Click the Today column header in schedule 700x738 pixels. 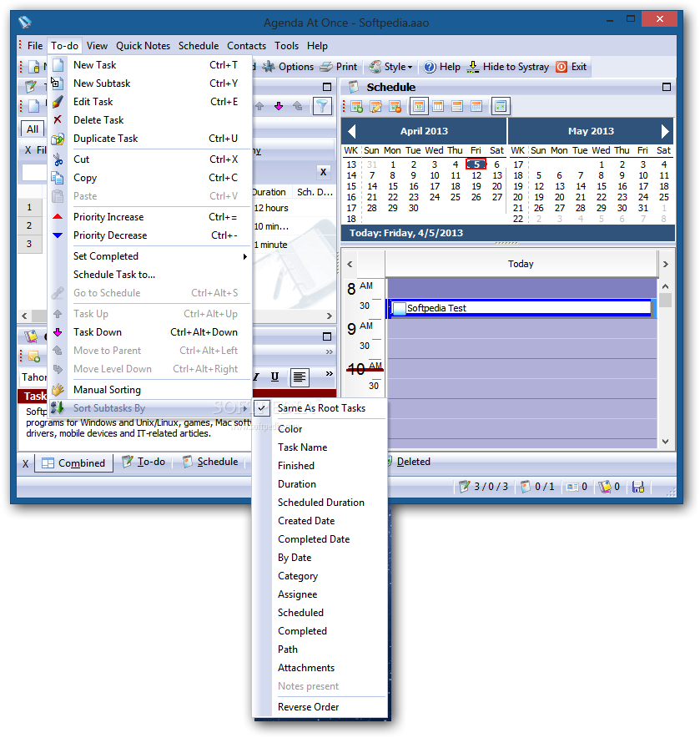click(x=521, y=264)
